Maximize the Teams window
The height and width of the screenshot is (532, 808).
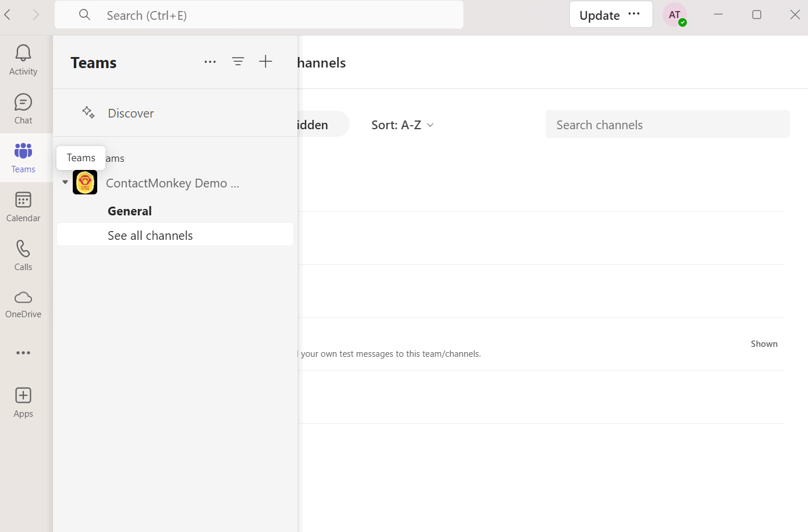click(757, 15)
